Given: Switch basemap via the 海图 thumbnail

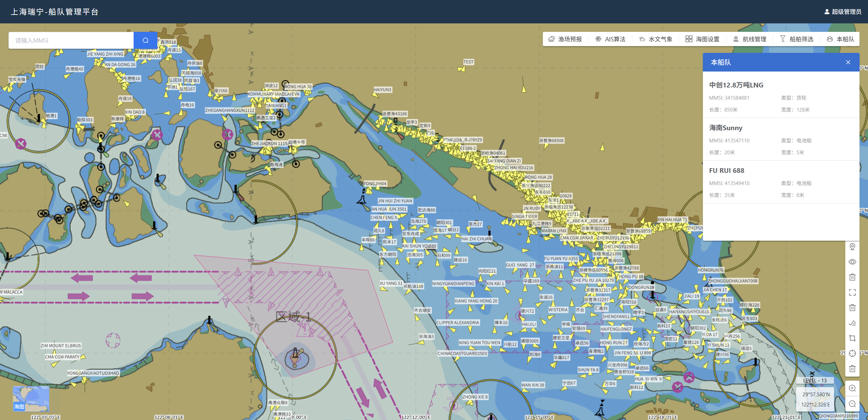Looking at the screenshot, I should [31, 399].
